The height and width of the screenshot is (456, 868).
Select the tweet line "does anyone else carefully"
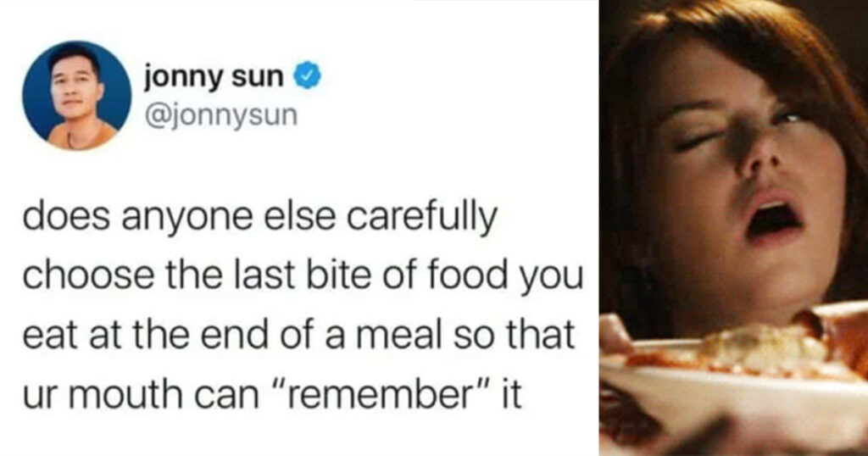click(x=260, y=218)
